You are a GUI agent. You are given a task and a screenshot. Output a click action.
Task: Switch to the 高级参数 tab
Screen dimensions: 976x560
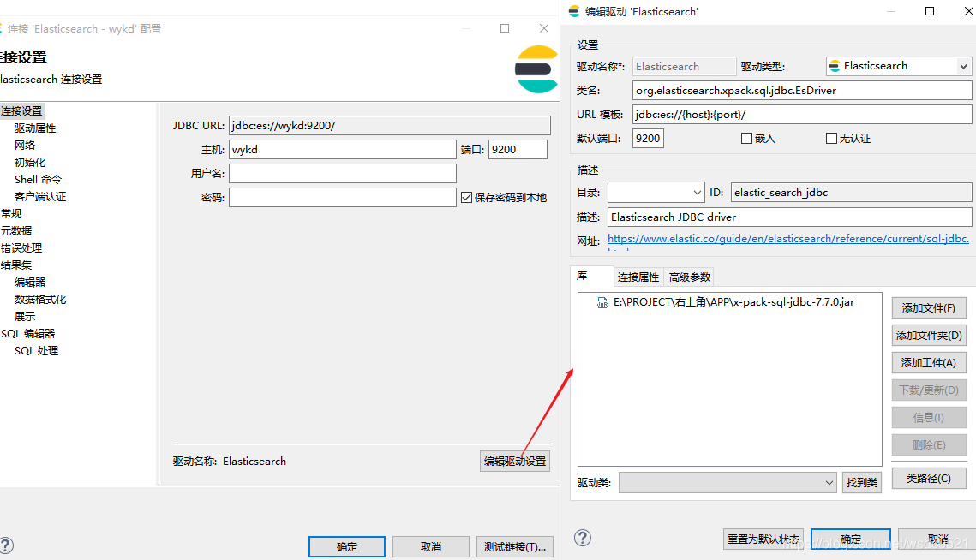pos(690,277)
